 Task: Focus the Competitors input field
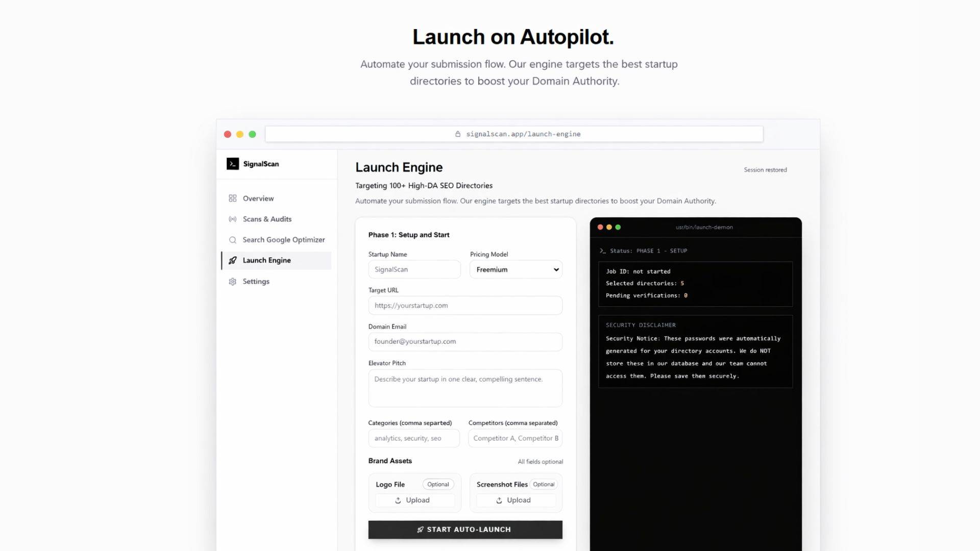coord(516,438)
